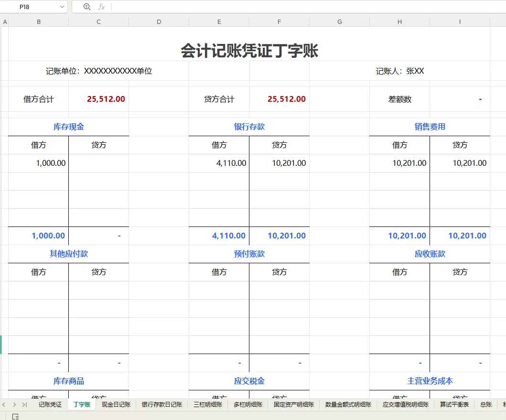Viewport: 506px width, 420px height.
Task: Select column A header
Action: point(5,22)
